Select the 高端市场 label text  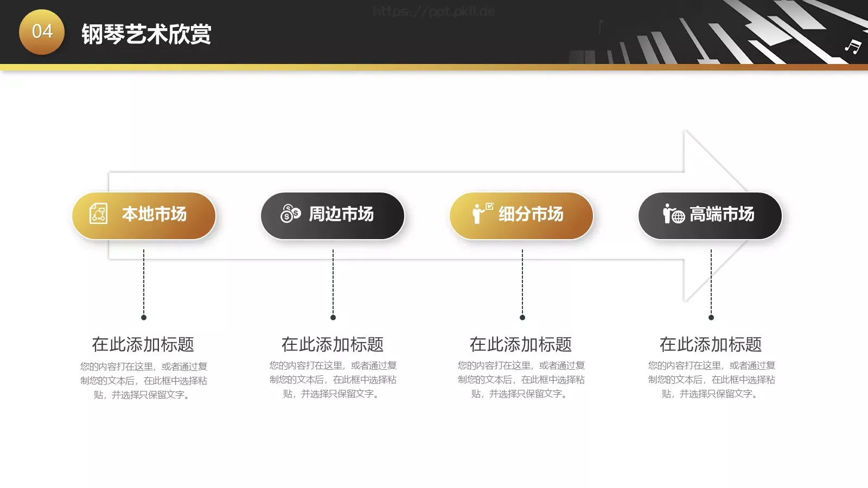[x=722, y=214]
